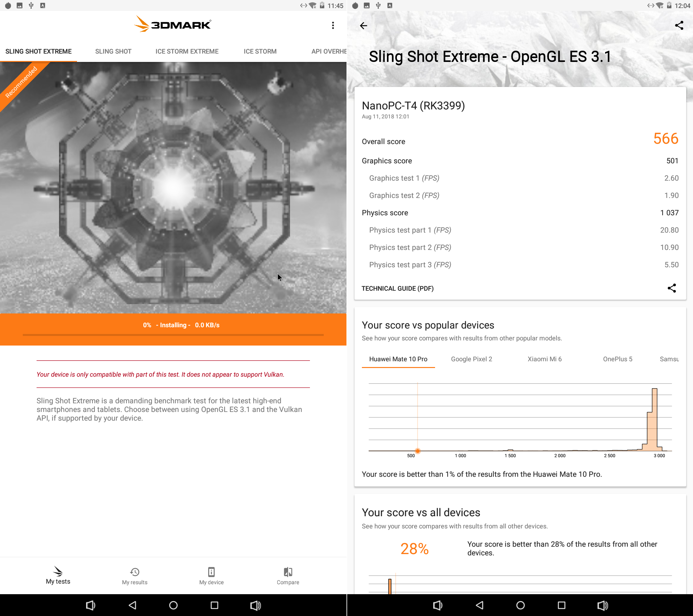Tap orange score marker on Huawei chart
This screenshot has width=693, height=616.
tap(418, 451)
